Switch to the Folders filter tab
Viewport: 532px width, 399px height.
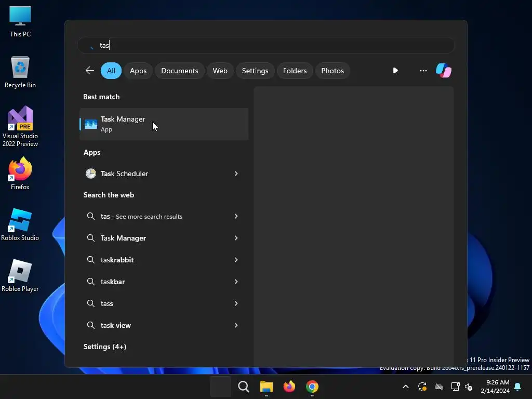point(295,71)
